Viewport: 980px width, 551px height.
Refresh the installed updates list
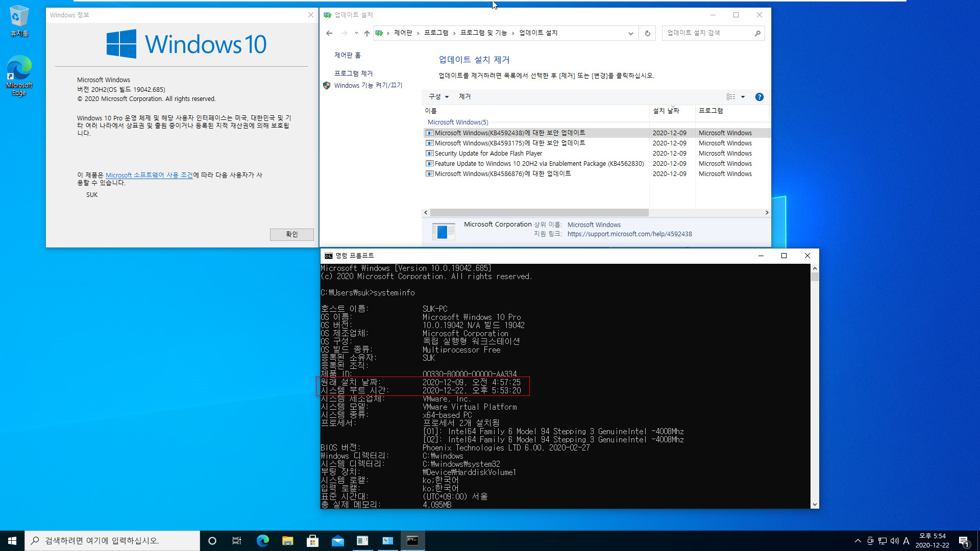pyautogui.click(x=647, y=33)
